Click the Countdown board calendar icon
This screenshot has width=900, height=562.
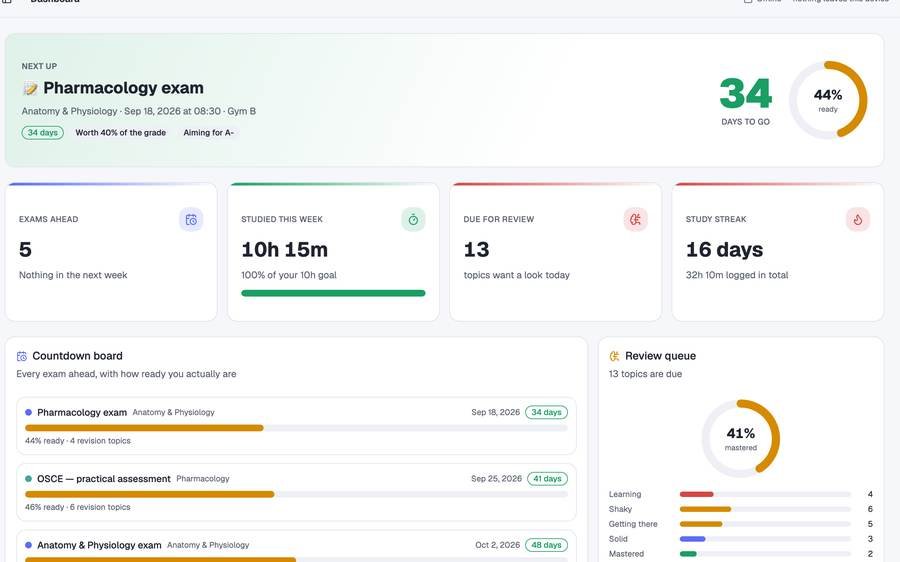coord(22,356)
